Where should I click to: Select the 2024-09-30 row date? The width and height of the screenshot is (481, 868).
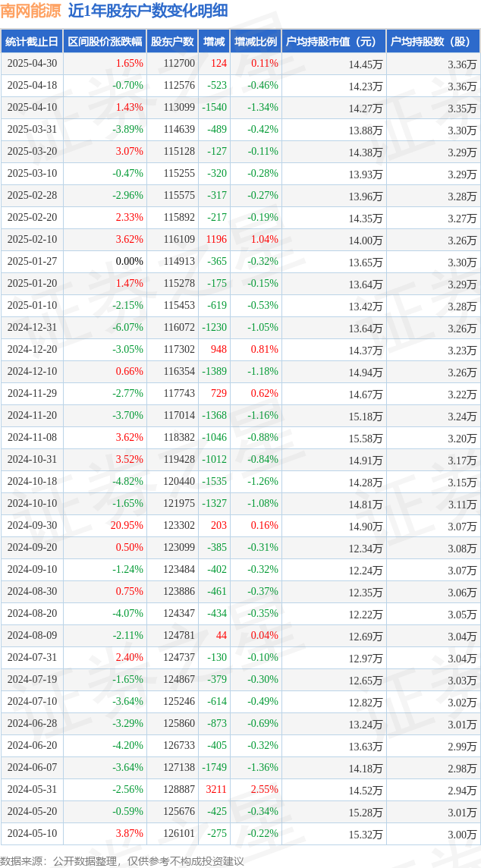[32, 525]
